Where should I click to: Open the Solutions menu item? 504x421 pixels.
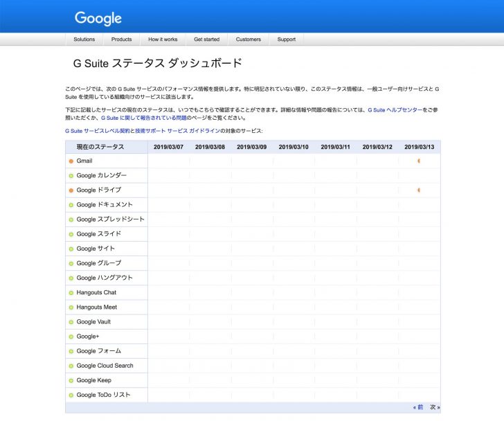click(x=84, y=39)
